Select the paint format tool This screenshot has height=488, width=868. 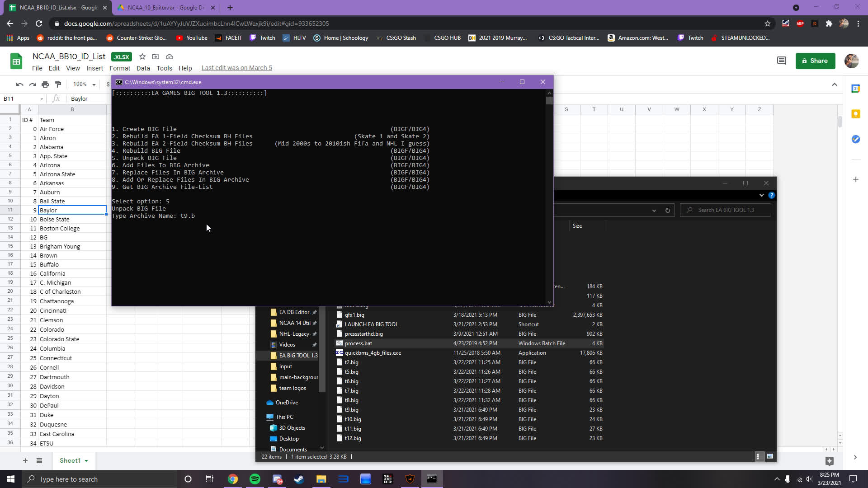58,84
